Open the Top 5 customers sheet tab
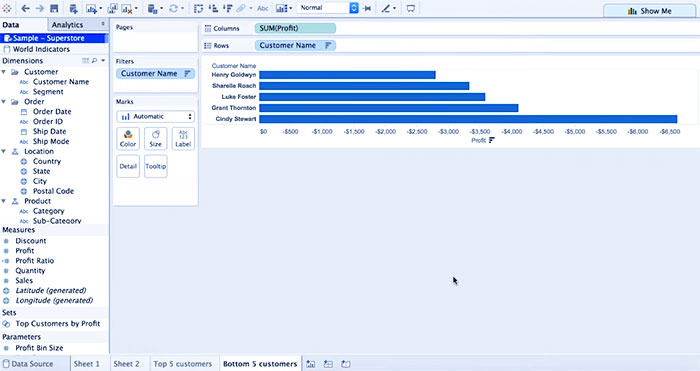This screenshot has width=700, height=371. tap(183, 364)
